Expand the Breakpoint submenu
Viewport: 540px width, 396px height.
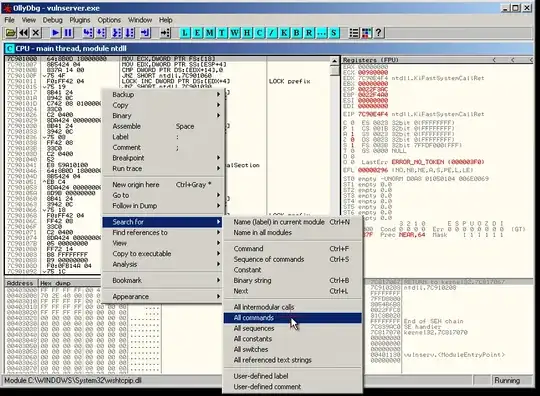pyautogui.click(x=164, y=158)
